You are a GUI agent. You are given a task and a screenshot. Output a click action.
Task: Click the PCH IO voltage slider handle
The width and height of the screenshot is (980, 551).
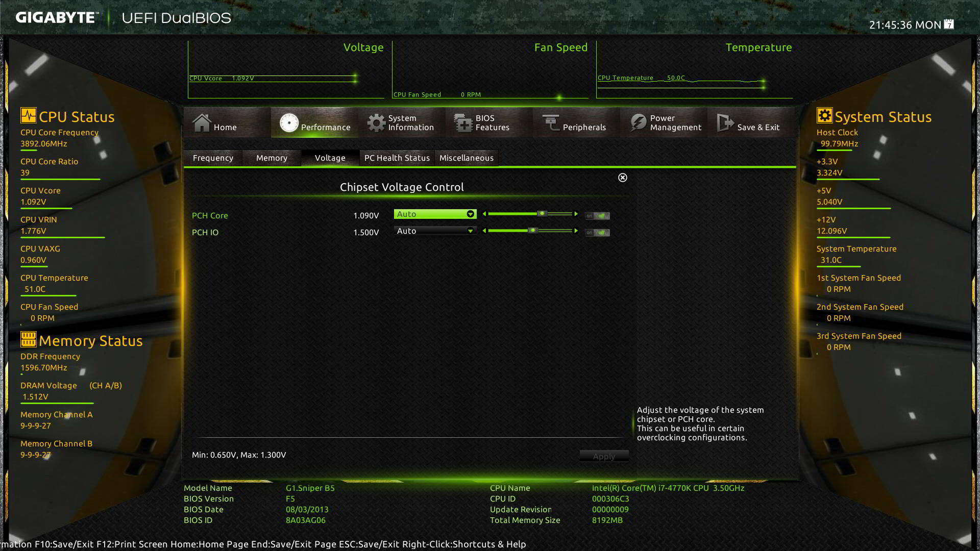coord(533,231)
